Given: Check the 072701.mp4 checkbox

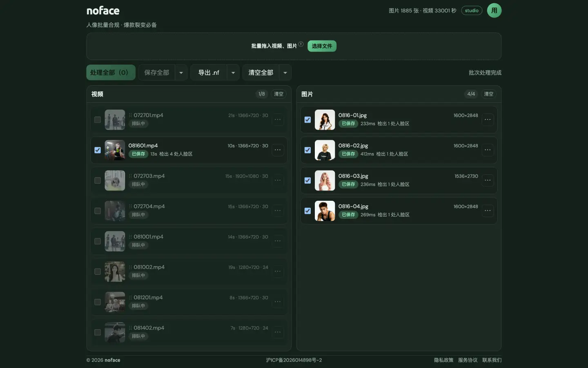Looking at the screenshot, I should (98, 120).
